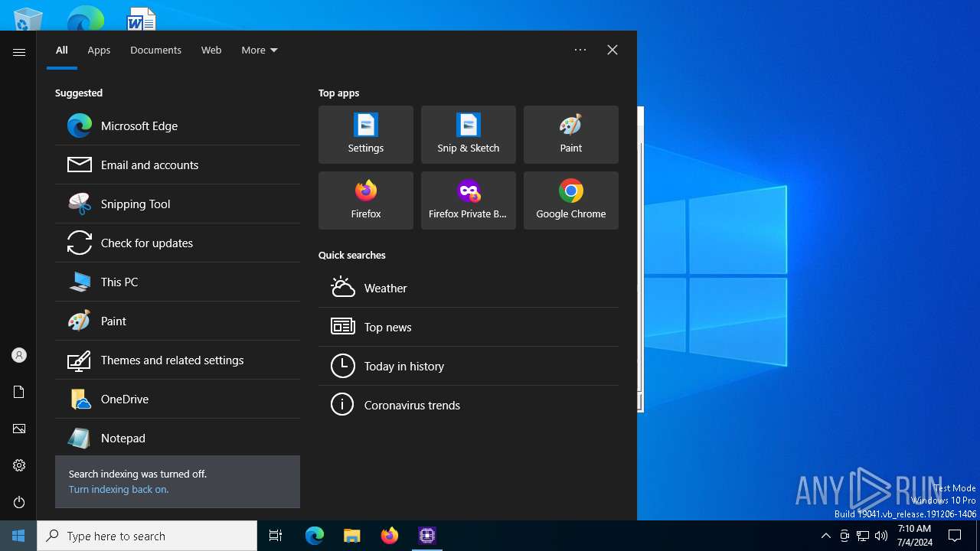The width and height of the screenshot is (980, 551).
Task: Open the Windows Start button
Action: [18, 536]
